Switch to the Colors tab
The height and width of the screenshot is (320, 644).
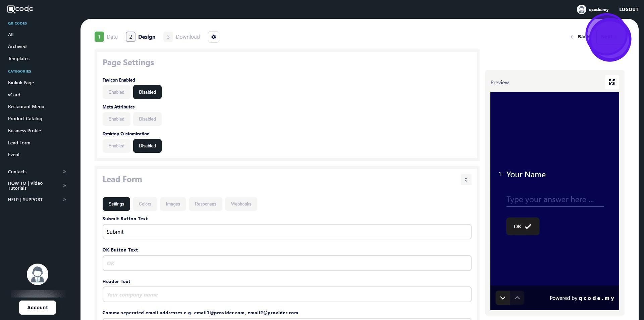[145, 204]
